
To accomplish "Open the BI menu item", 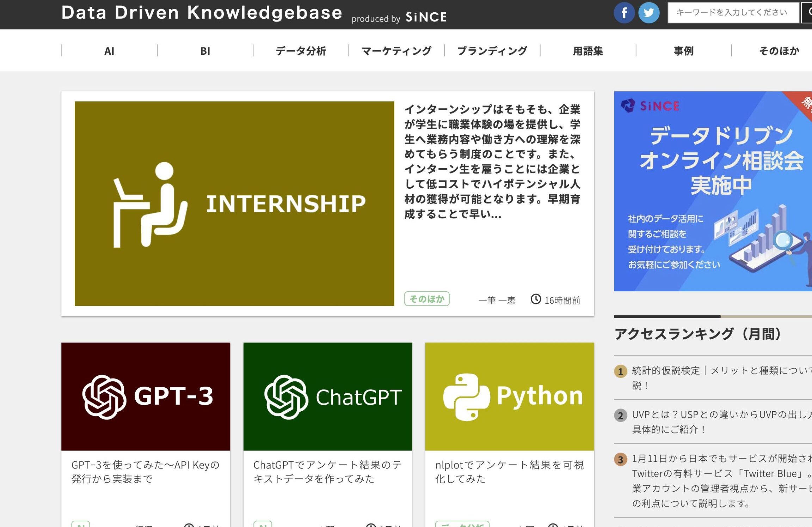I will [x=205, y=51].
